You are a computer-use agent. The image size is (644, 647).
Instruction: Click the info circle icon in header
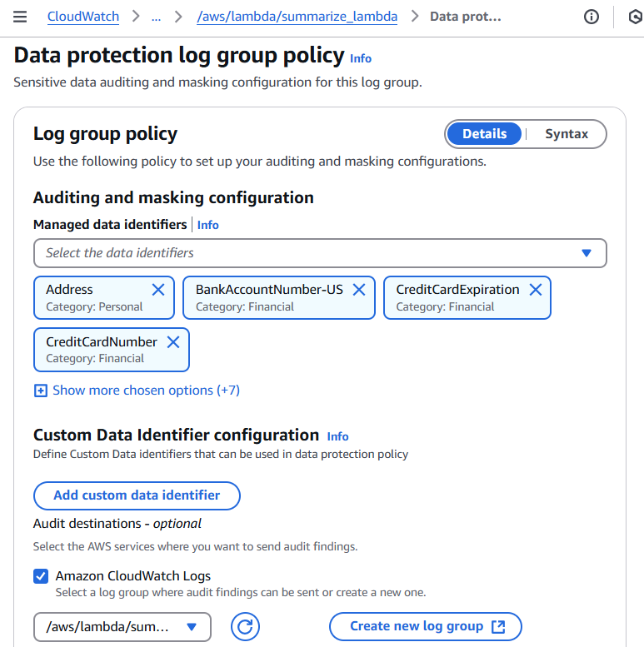592,17
